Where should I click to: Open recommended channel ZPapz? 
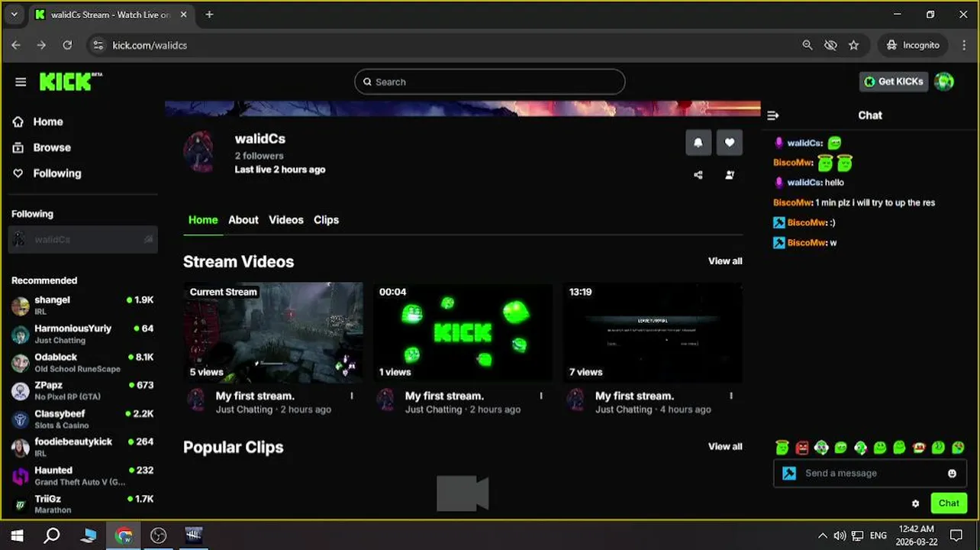coord(82,391)
